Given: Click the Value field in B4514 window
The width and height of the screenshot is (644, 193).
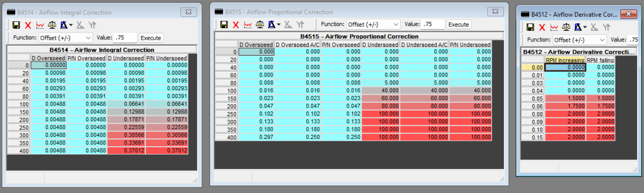Looking at the screenshot, I should click(x=125, y=38).
